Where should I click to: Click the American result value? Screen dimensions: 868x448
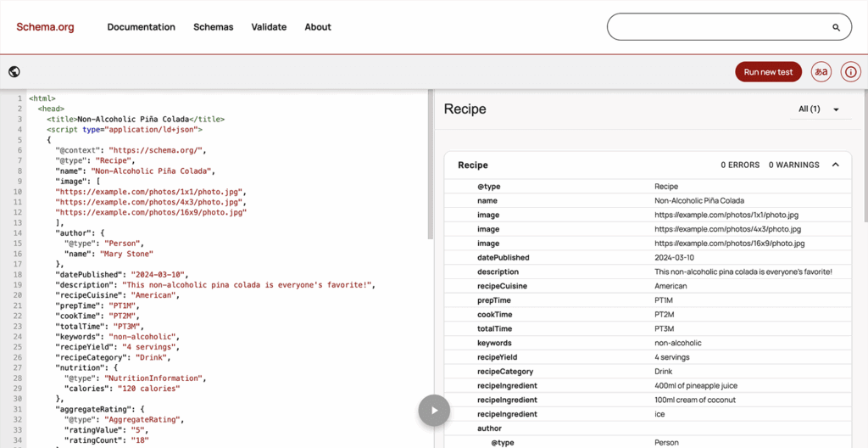pyautogui.click(x=670, y=286)
